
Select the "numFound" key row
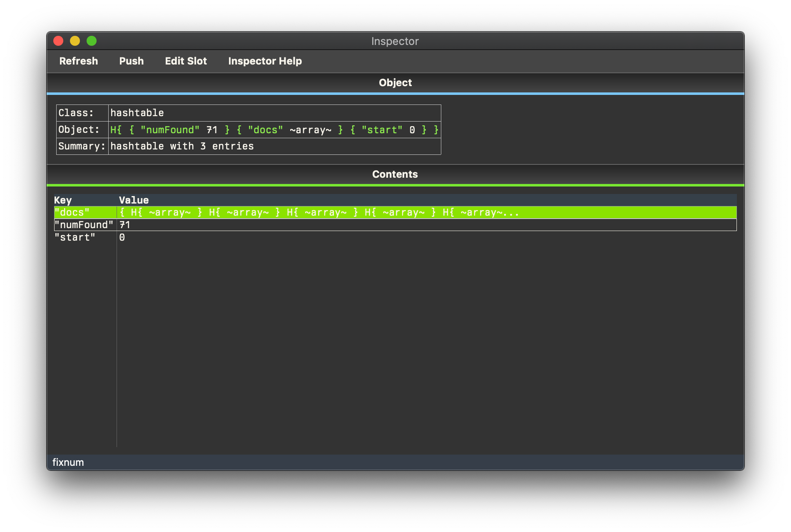click(84, 225)
